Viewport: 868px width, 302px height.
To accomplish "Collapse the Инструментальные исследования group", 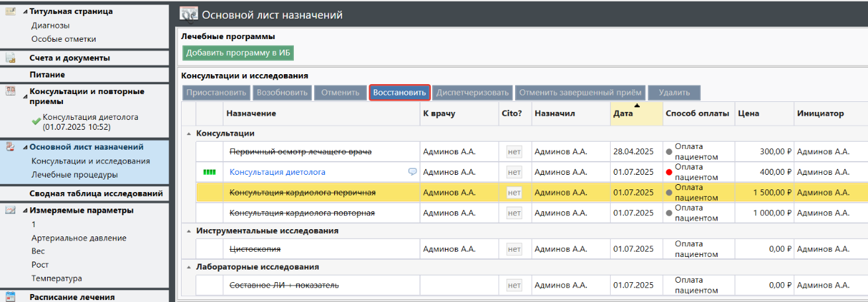I will pyautogui.click(x=189, y=231).
